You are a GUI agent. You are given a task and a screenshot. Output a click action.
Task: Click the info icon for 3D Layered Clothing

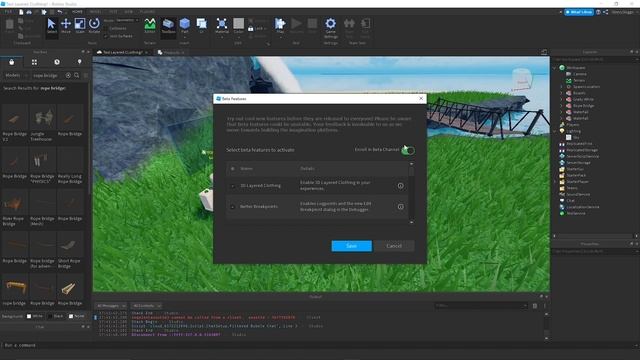tap(400, 186)
